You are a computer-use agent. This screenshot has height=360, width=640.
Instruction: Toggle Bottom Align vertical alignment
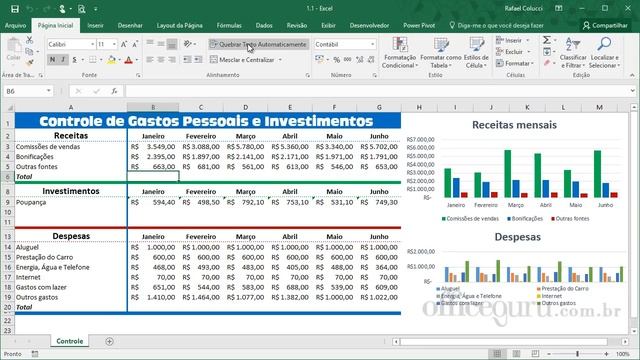click(x=172, y=44)
